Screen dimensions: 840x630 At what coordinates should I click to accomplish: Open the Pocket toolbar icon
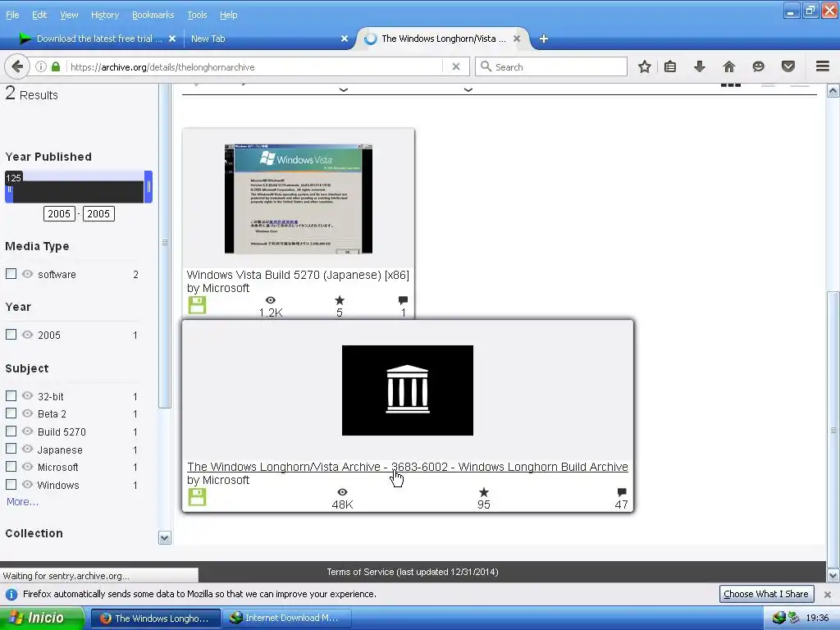pyautogui.click(x=787, y=66)
